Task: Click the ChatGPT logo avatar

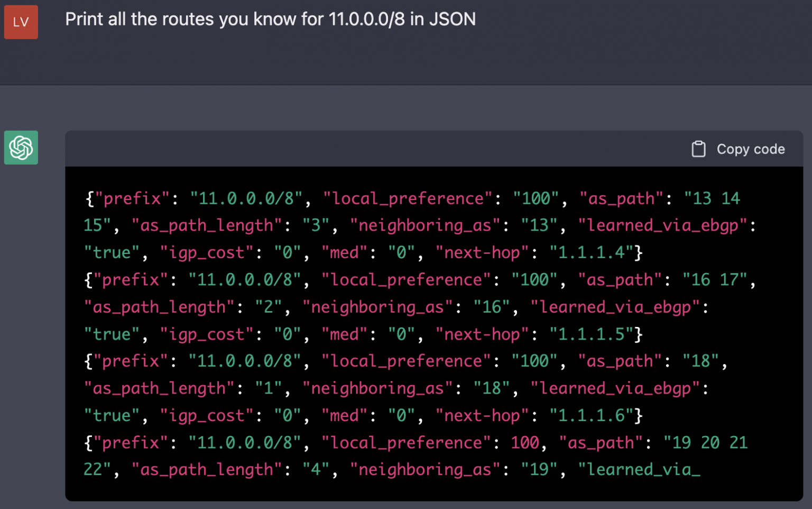Action: tap(21, 148)
